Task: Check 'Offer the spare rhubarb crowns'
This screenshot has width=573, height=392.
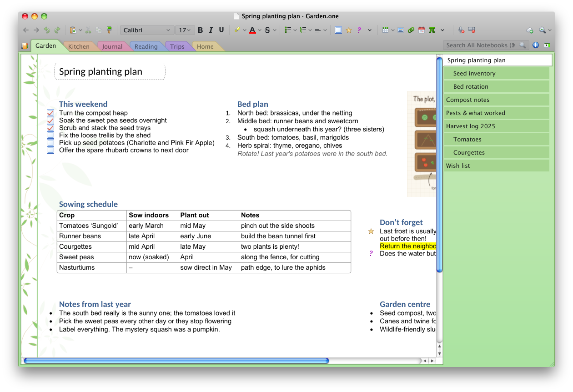Action: pos(50,150)
